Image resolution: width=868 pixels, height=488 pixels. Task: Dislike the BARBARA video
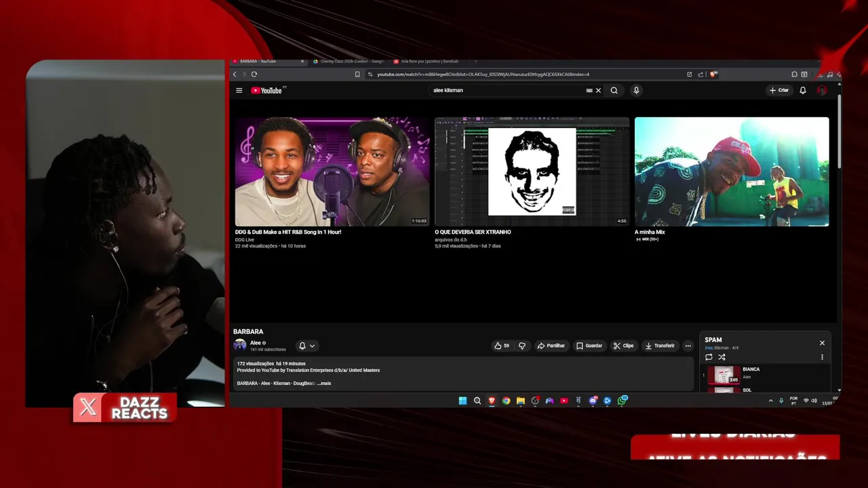pyautogui.click(x=521, y=346)
